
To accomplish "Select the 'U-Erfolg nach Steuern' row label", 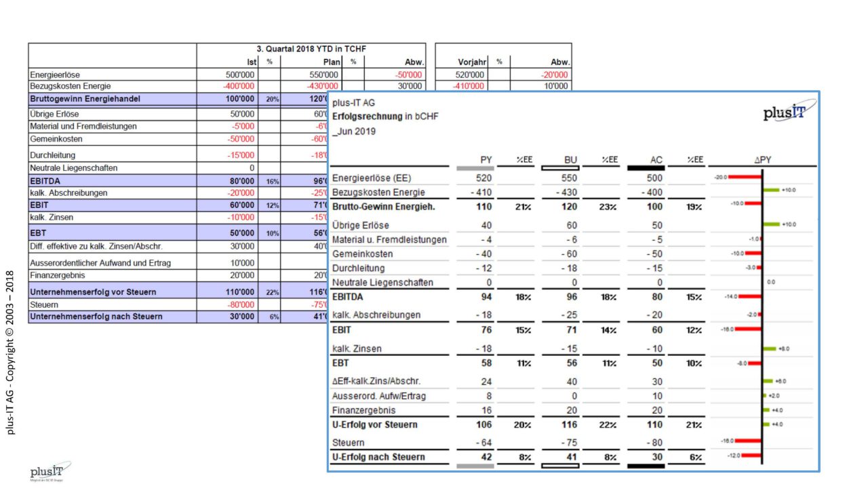I will pyautogui.click(x=378, y=457).
